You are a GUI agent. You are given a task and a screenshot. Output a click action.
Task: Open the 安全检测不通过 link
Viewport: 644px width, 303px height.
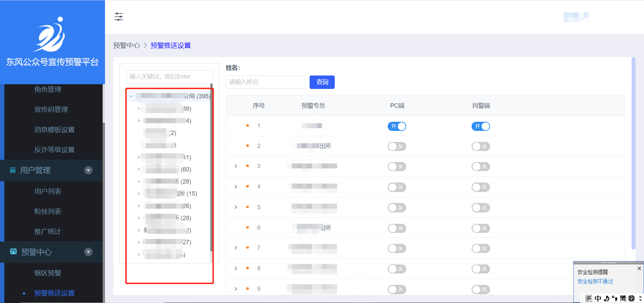pos(595,281)
